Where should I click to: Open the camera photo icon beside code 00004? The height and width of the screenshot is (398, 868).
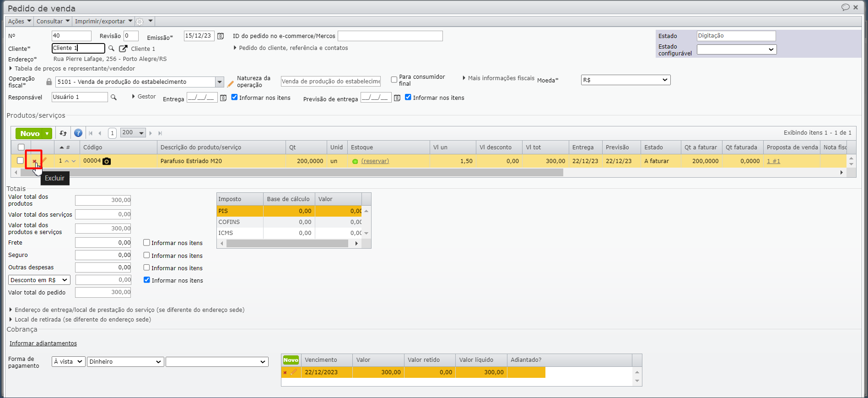tap(107, 161)
